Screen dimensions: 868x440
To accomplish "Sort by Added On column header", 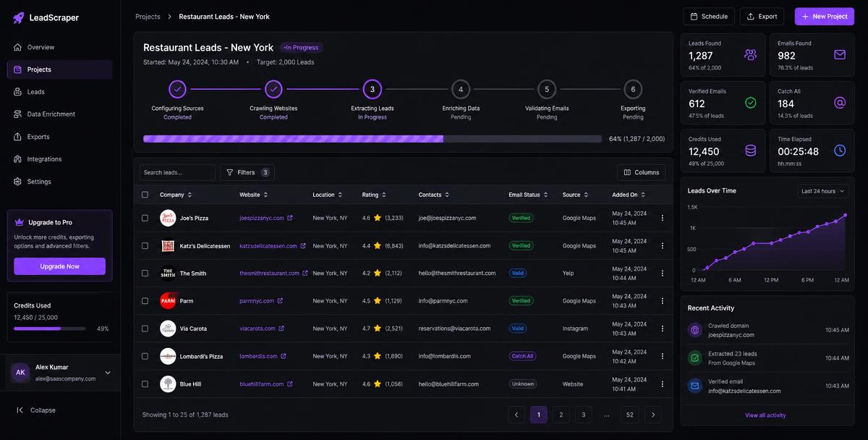I will (629, 195).
